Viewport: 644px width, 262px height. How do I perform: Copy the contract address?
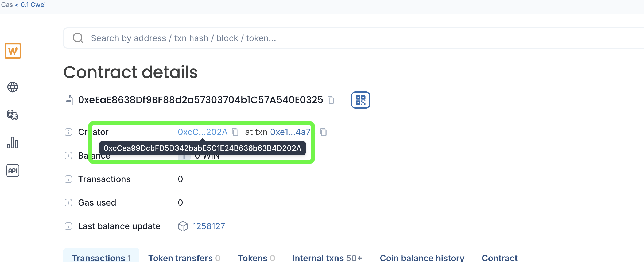(x=331, y=100)
